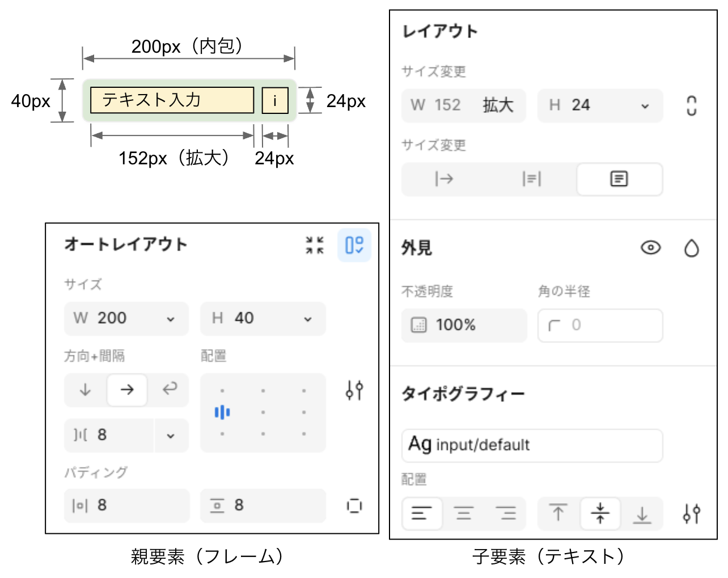The width and height of the screenshot is (728, 578).
Task: Select align text top icon
Action: pyautogui.click(x=558, y=513)
